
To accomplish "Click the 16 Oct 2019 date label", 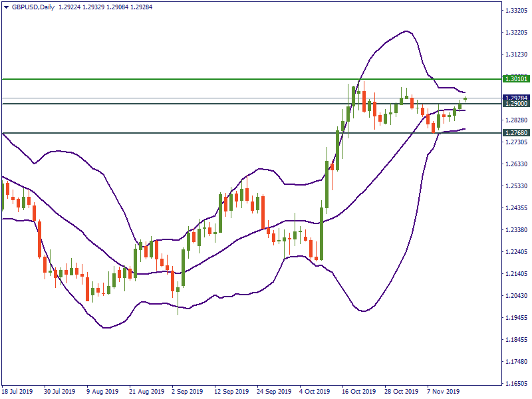I will point(359,391).
